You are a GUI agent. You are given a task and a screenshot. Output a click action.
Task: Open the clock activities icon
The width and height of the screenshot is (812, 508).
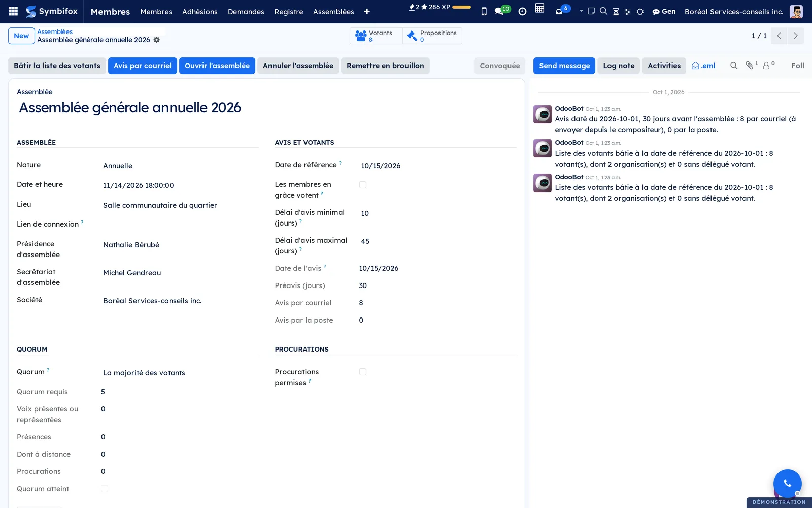pos(522,11)
